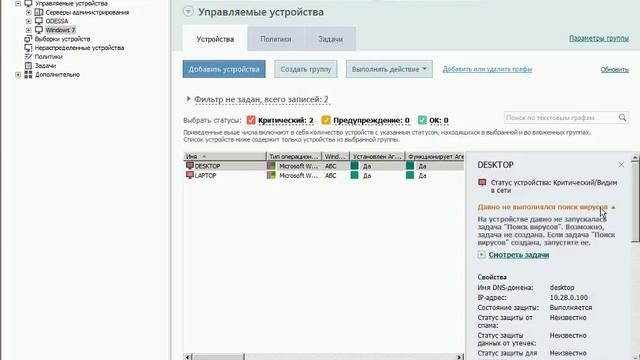
Task: Close the DESKTOP details panel
Action: [621, 164]
